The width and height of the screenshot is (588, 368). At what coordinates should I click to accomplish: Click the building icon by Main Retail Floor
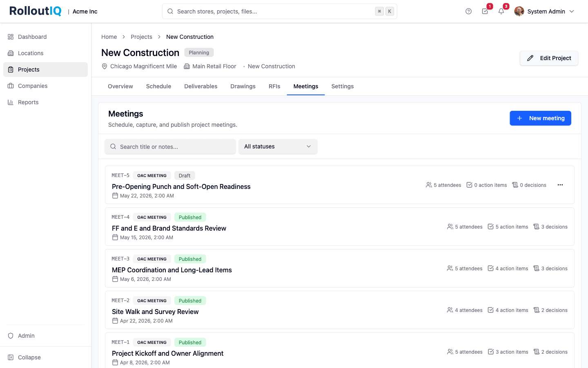(x=187, y=66)
